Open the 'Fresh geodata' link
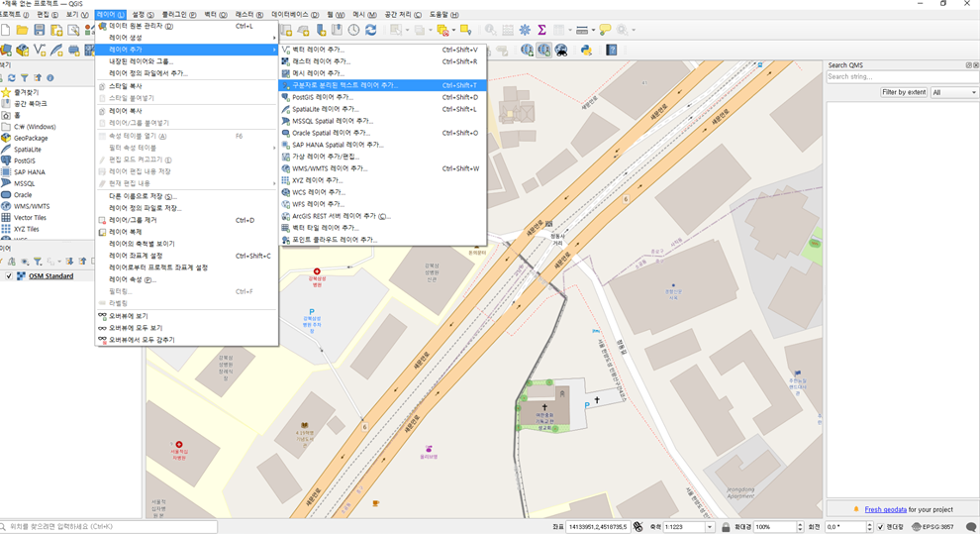Screen dimensions: 980x534 pyautogui.click(x=885, y=509)
